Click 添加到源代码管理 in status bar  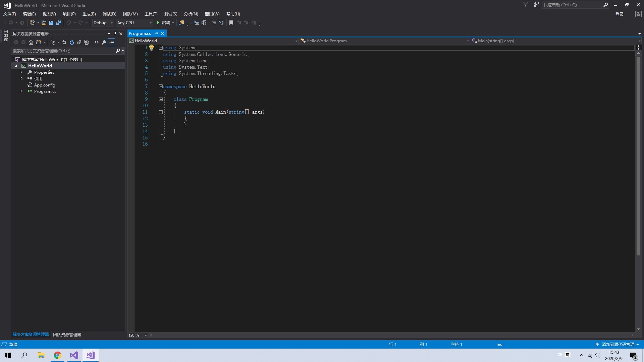(618, 344)
